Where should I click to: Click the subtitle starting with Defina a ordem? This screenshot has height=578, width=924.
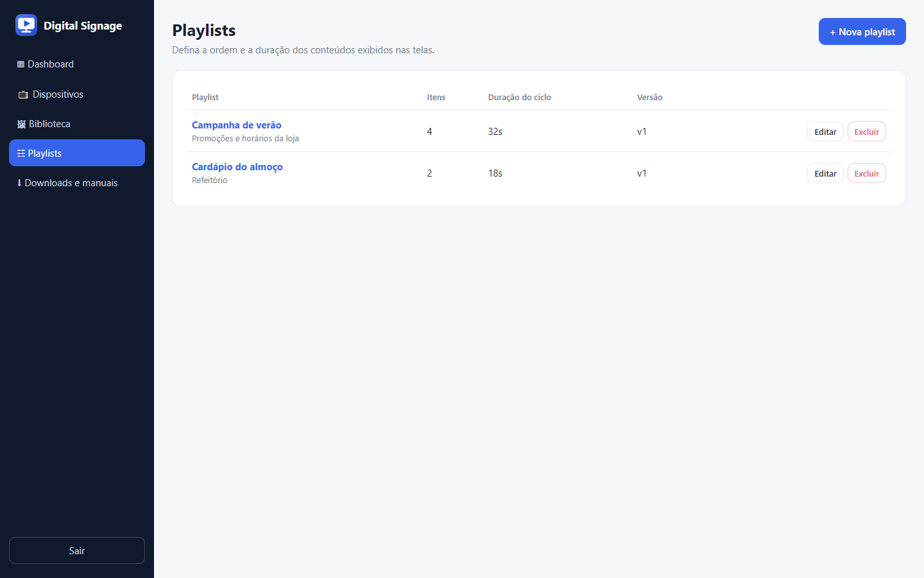[x=304, y=50]
